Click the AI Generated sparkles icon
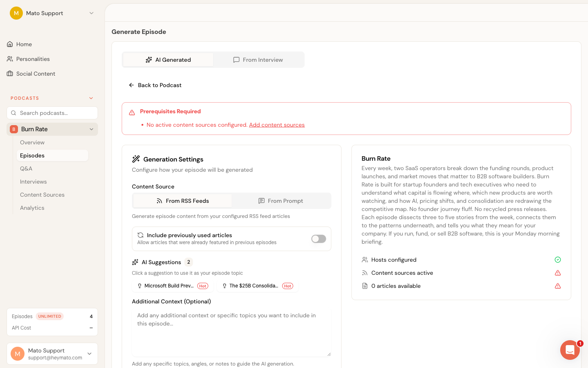The image size is (588, 368). (149, 60)
